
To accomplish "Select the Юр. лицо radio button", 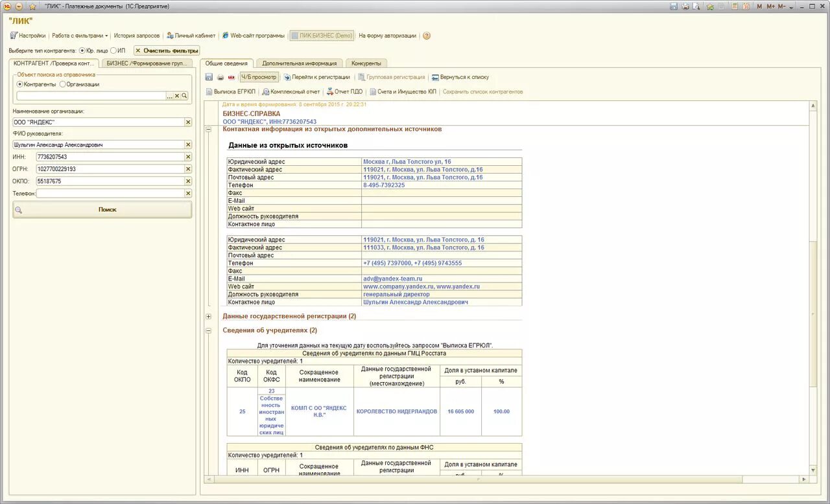I will [x=82, y=51].
